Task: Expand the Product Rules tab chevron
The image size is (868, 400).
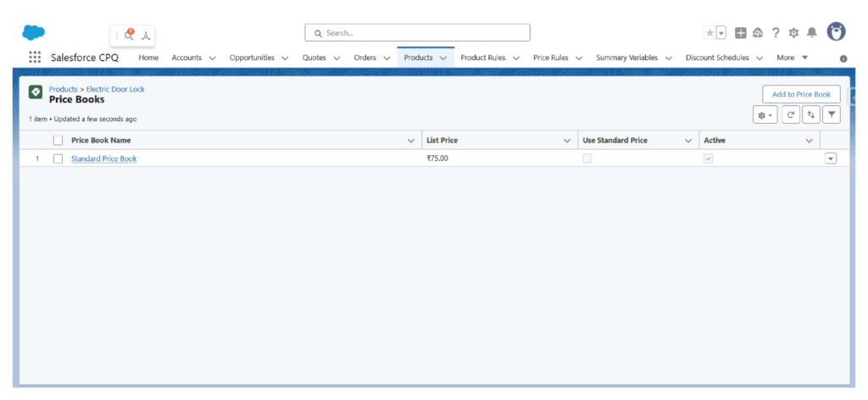Action: [516, 58]
